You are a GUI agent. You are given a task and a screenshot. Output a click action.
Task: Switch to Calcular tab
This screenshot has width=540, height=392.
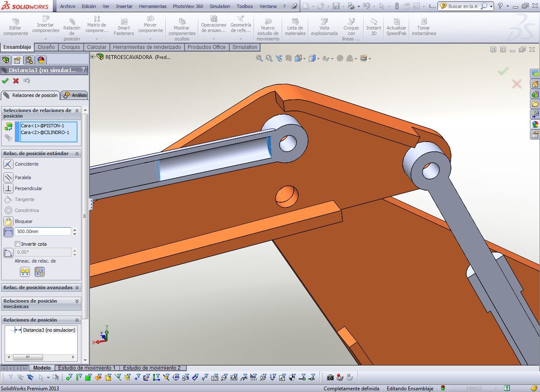point(97,47)
